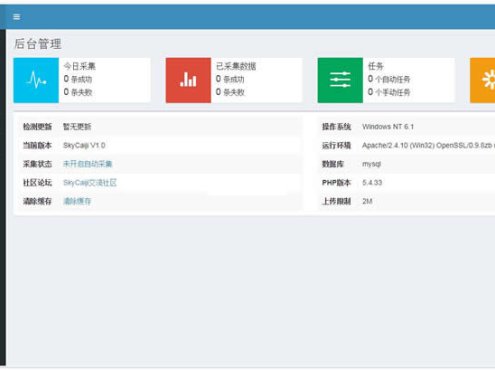495x370 pixels.
Task: Click the mysql database value
Action: (371, 164)
